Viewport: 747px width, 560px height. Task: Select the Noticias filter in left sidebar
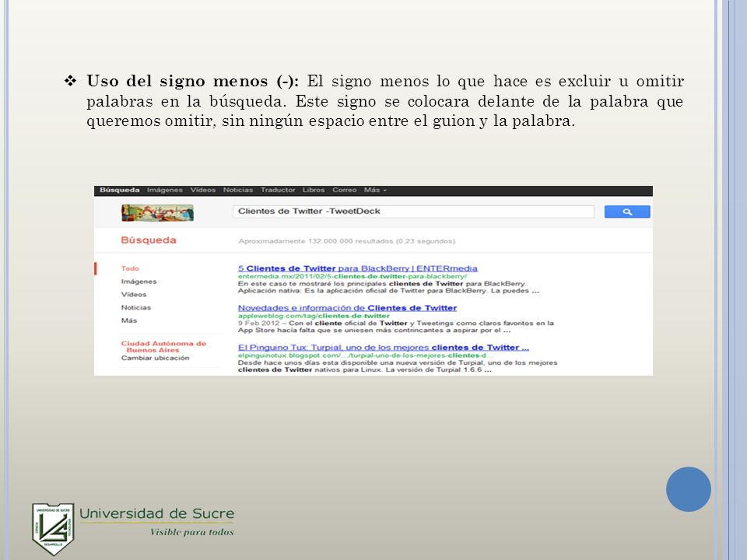point(135,308)
